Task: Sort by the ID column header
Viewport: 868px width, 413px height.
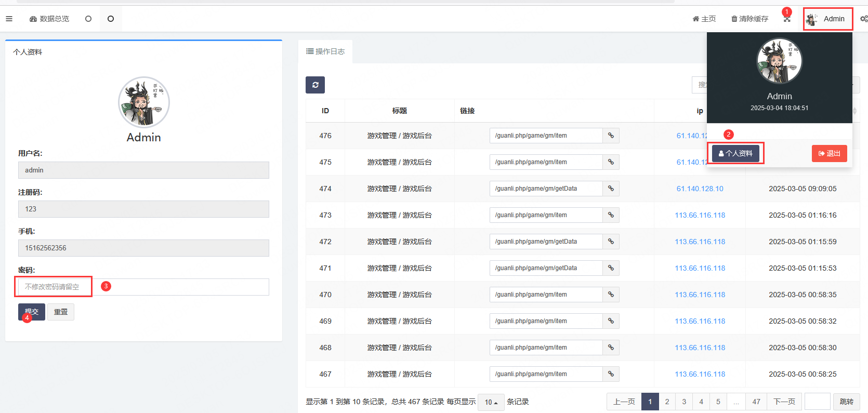Action: (x=325, y=111)
